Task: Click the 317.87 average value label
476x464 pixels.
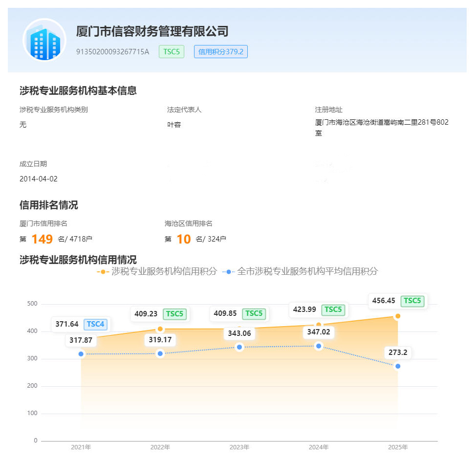Action: click(x=81, y=340)
